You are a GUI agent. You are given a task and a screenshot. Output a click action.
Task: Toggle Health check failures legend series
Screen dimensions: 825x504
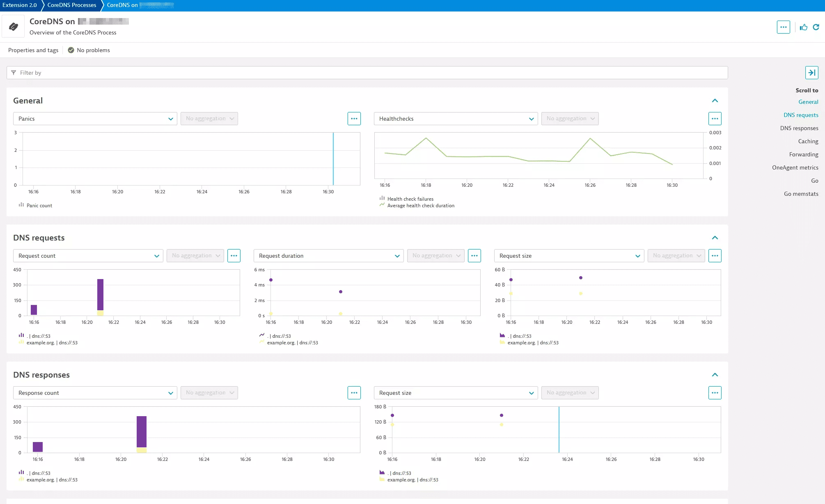tap(410, 199)
